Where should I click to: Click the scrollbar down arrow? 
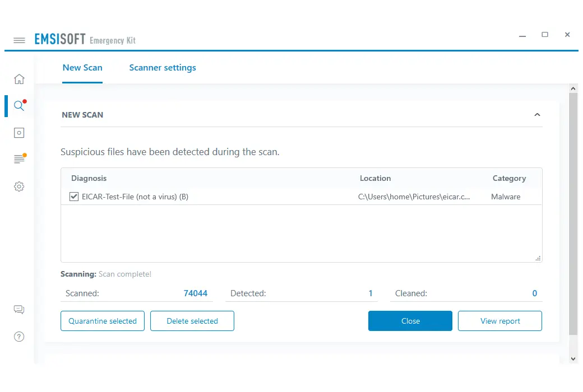[573, 359]
